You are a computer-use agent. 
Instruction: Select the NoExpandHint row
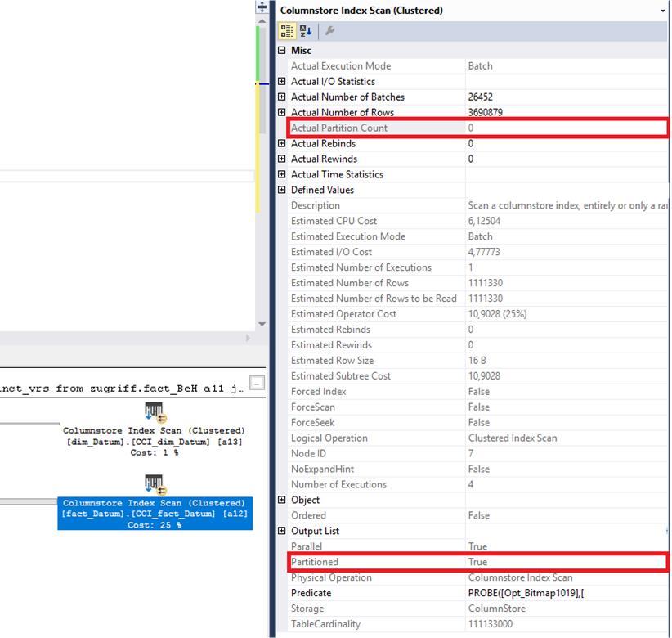[x=478, y=469]
